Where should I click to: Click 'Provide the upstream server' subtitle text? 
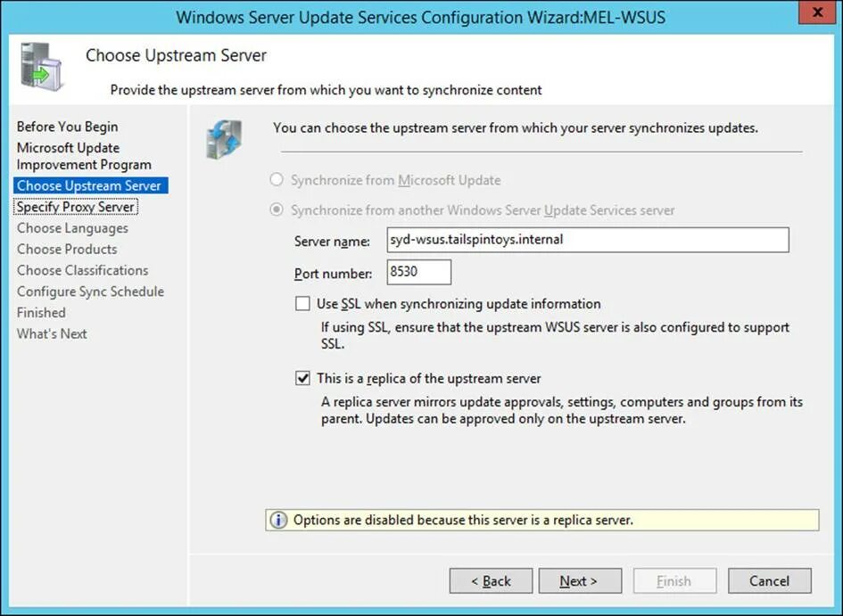pyautogui.click(x=326, y=90)
